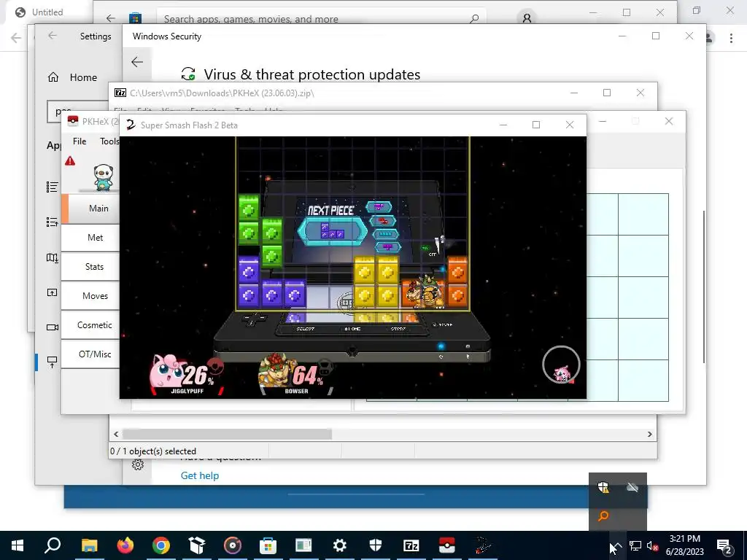Viewport: 747px width, 560px height.
Task: Click the disc app icon in the taskbar
Action: click(233, 545)
